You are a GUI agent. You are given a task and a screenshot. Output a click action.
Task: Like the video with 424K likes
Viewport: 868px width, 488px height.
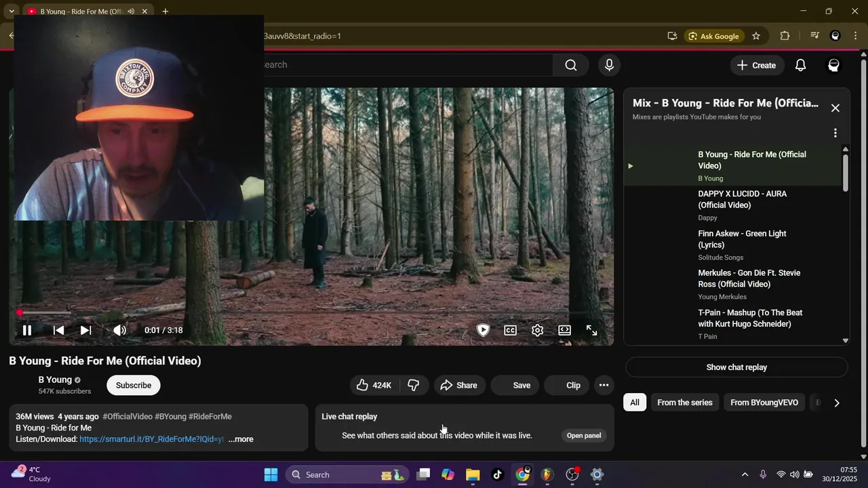[x=374, y=385]
